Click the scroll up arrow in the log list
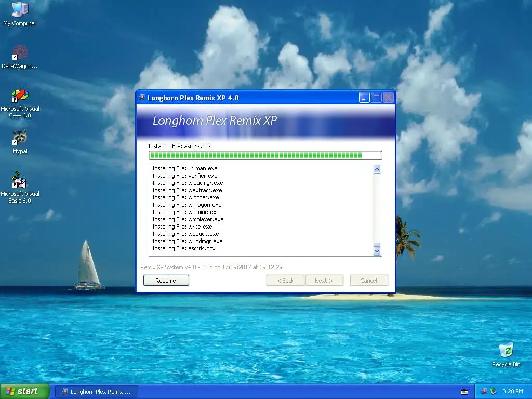The width and height of the screenshot is (532, 399). (377, 169)
